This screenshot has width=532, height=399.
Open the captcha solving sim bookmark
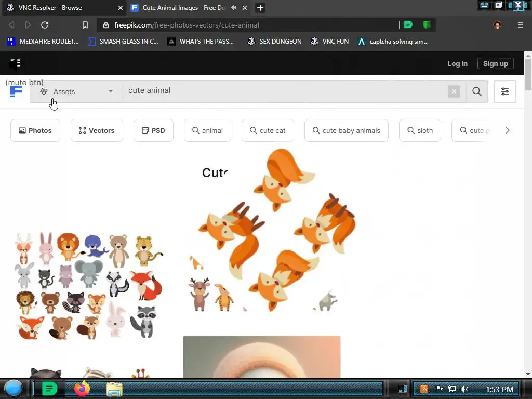(x=393, y=42)
